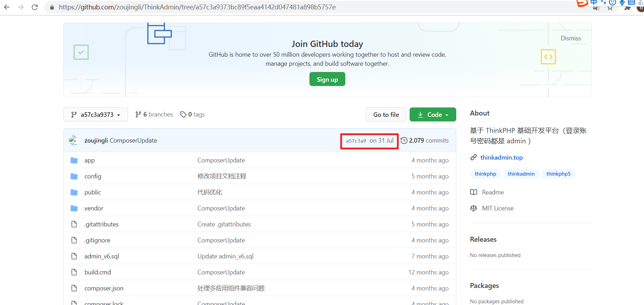Expand the green Code dropdown
Image resolution: width=644 pixels, height=305 pixels.
tap(433, 114)
